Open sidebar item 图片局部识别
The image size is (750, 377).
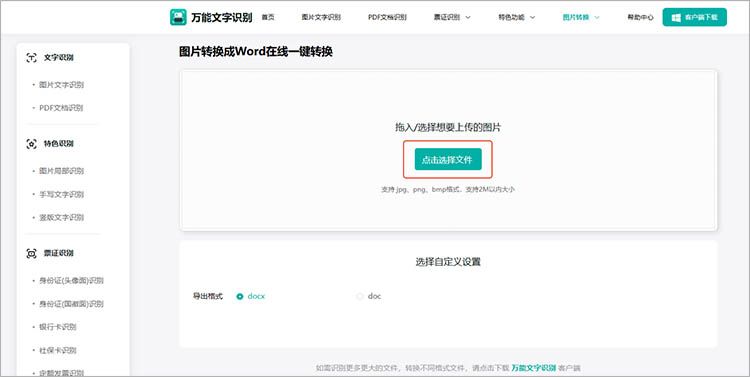[x=61, y=171]
